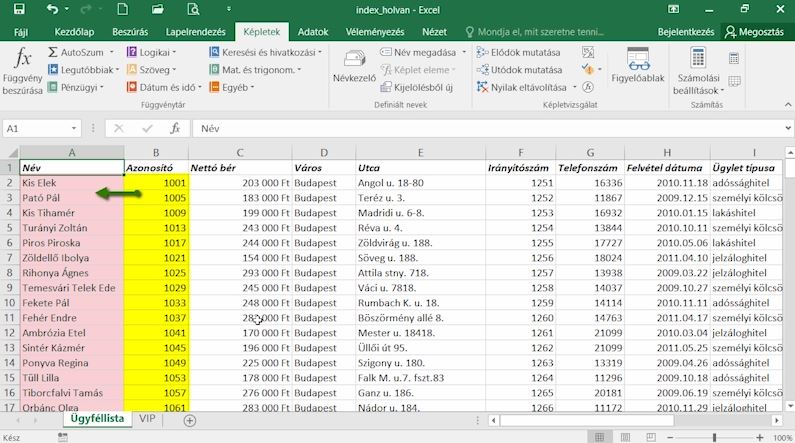Click the horizontal scrollbar

(587, 420)
